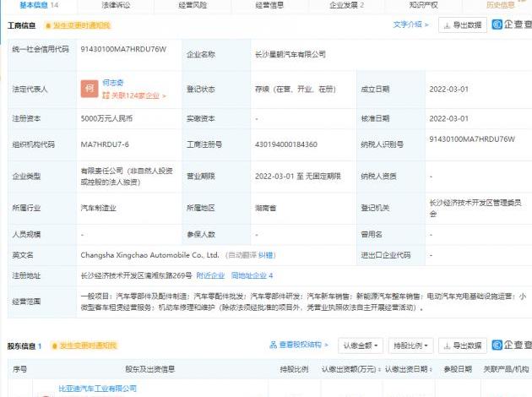The width and height of the screenshot is (532, 397).
Task: Open the 知识产权 tab
Action: (423, 5)
